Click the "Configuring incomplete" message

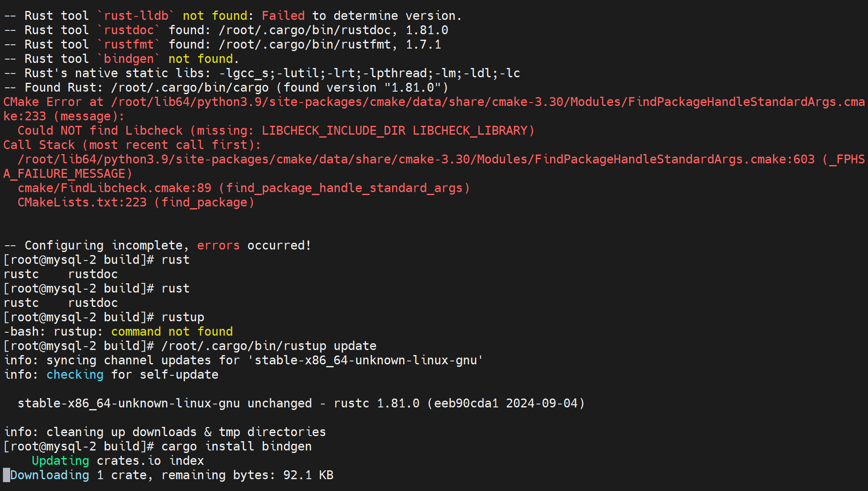(104, 245)
